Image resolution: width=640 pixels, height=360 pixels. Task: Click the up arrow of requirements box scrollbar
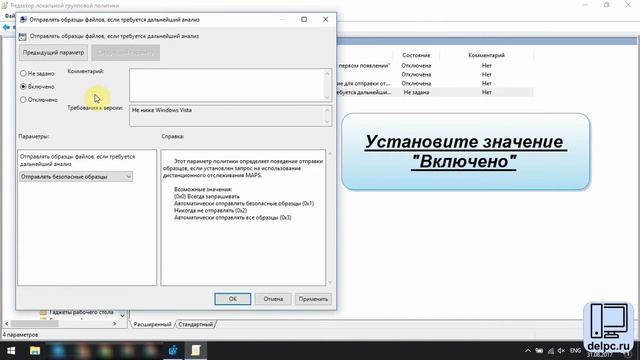pyautogui.click(x=327, y=110)
